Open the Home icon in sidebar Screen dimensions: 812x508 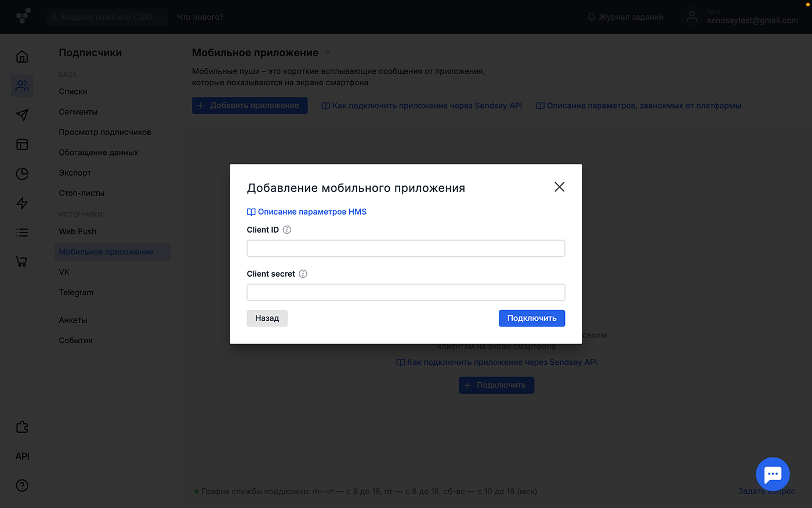[x=22, y=57]
